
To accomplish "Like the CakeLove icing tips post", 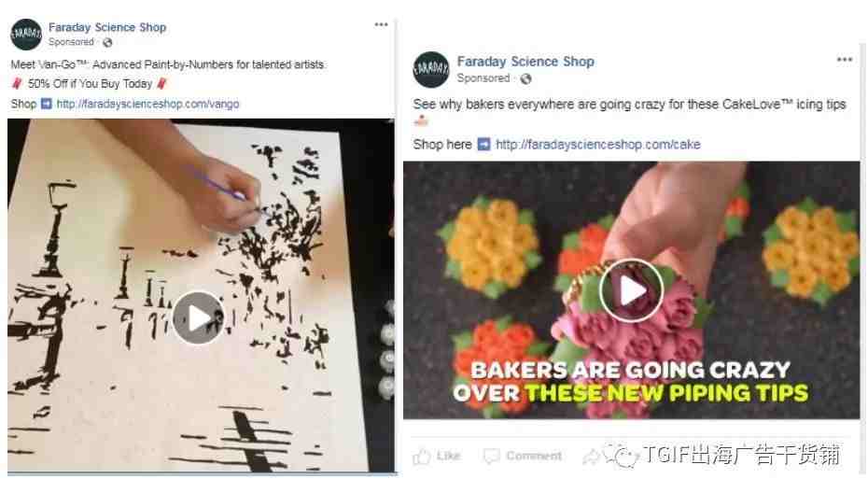I will click(x=438, y=456).
